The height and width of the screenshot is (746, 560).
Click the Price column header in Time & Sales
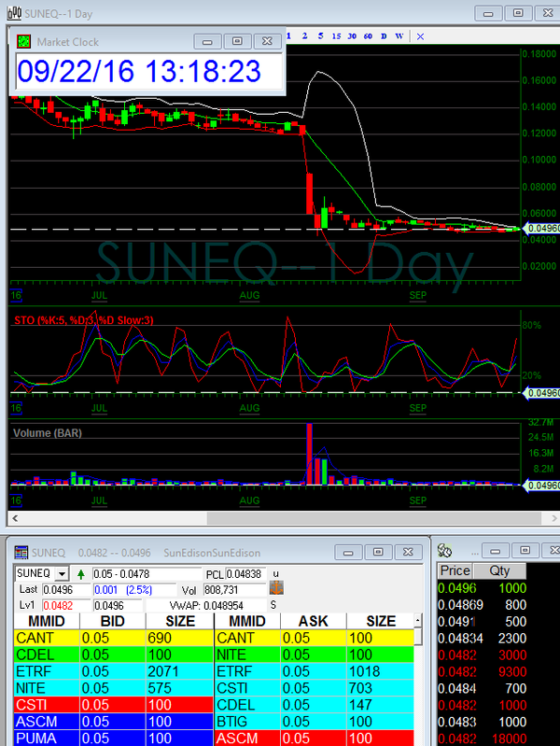point(455,570)
